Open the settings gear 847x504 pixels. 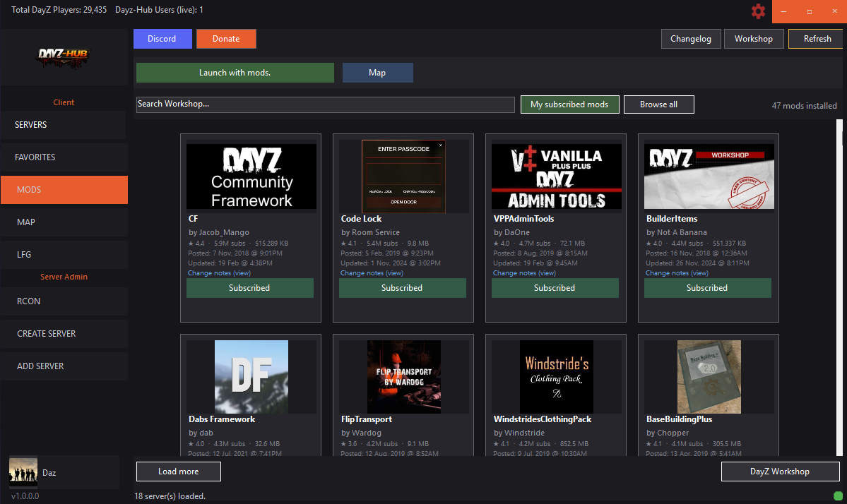tap(758, 11)
